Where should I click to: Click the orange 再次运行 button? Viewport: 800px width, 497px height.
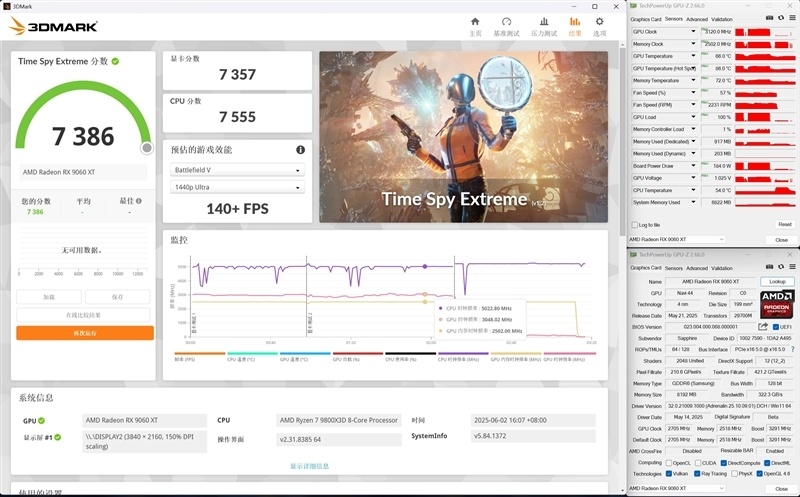coord(85,333)
